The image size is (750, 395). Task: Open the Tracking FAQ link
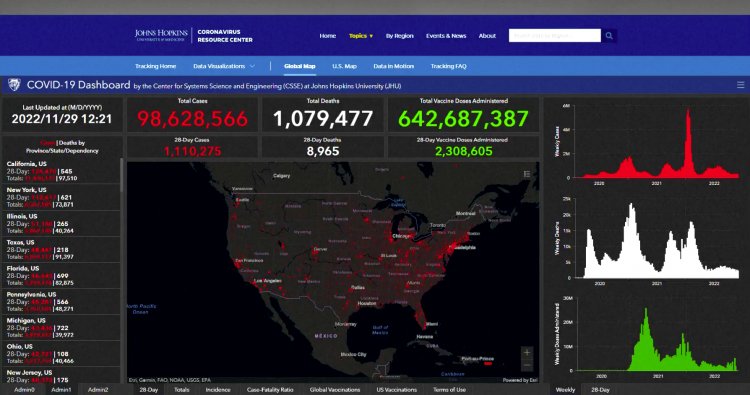click(x=448, y=66)
